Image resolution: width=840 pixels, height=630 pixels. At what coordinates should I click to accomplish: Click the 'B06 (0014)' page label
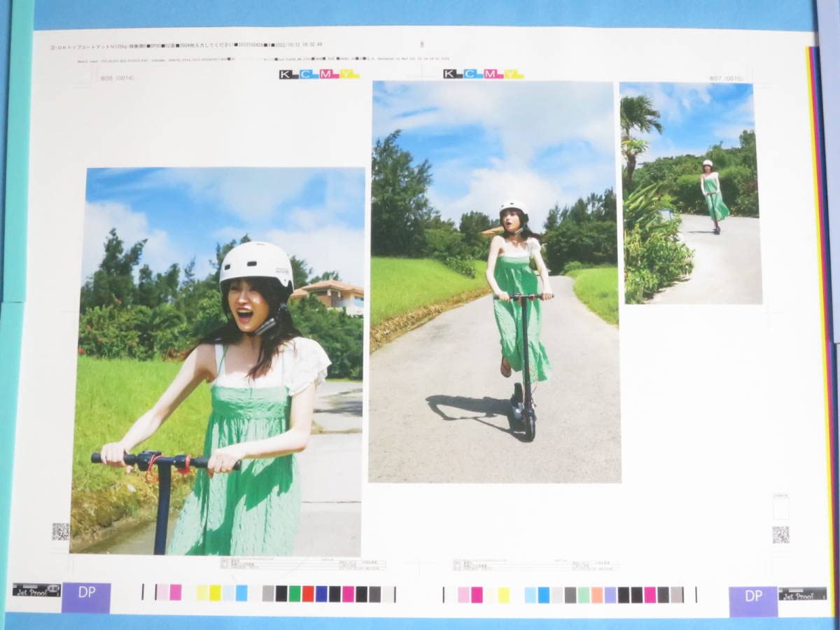tap(117, 78)
